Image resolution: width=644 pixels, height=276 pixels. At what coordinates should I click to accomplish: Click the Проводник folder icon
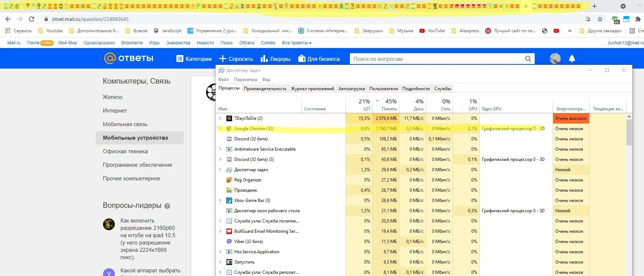click(229, 190)
